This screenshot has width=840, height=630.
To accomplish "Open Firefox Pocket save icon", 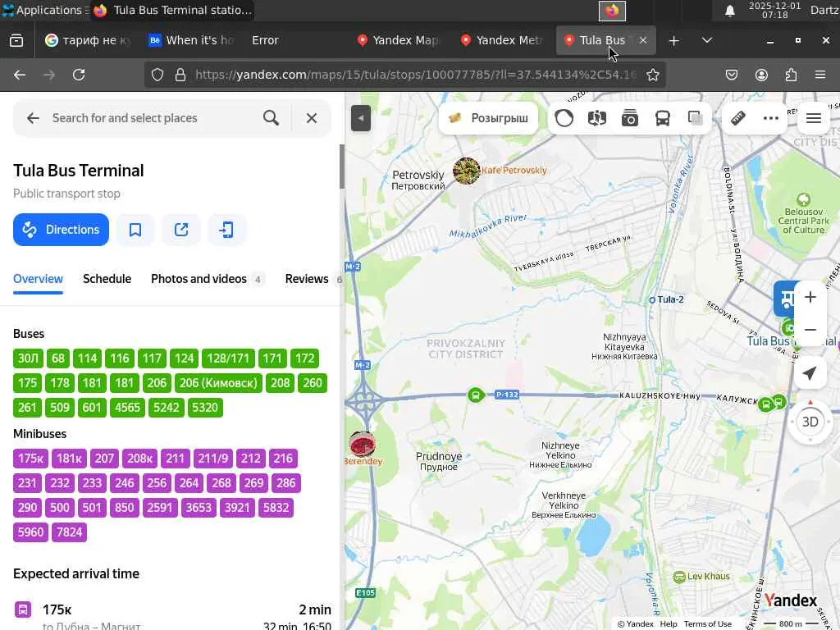I will coord(731,75).
